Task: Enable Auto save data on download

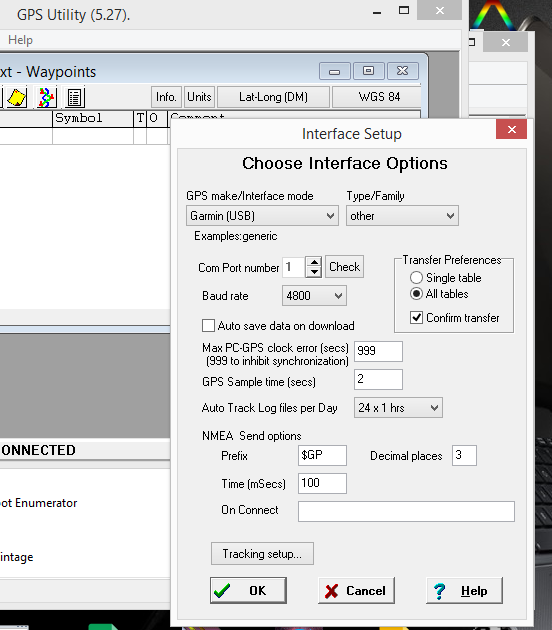Action: pyautogui.click(x=208, y=325)
